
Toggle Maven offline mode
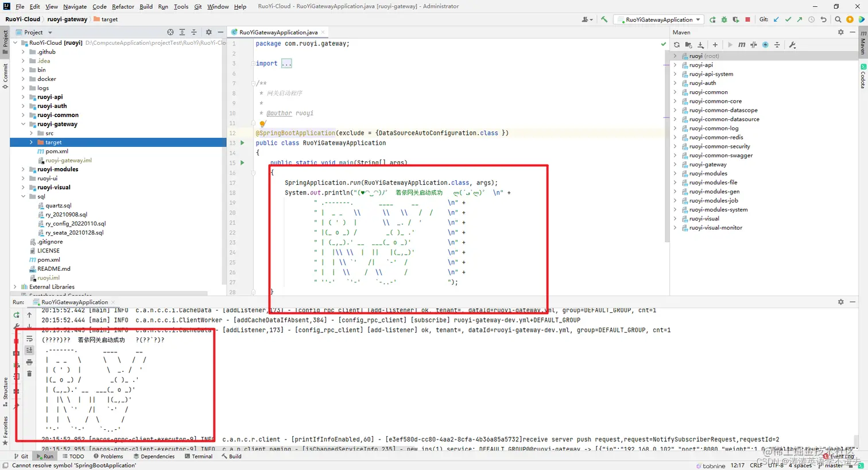753,45
